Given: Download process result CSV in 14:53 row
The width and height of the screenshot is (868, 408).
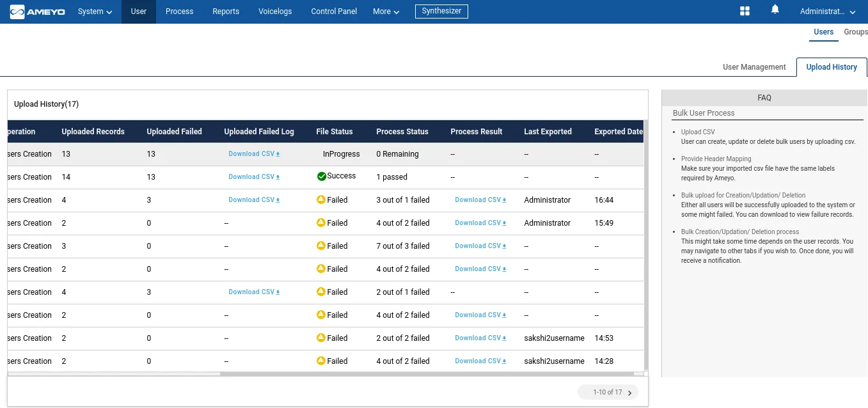Looking at the screenshot, I should (480, 338).
